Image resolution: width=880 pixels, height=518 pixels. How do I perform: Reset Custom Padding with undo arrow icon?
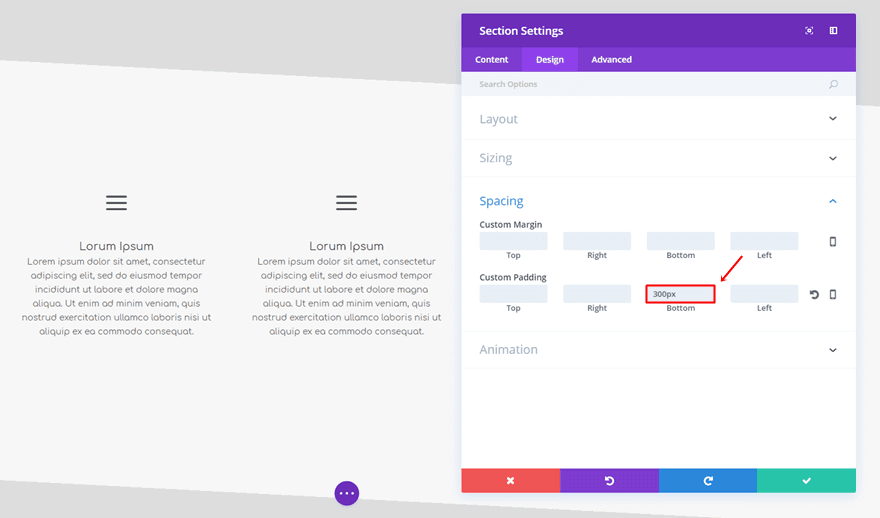[x=814, y=294]
